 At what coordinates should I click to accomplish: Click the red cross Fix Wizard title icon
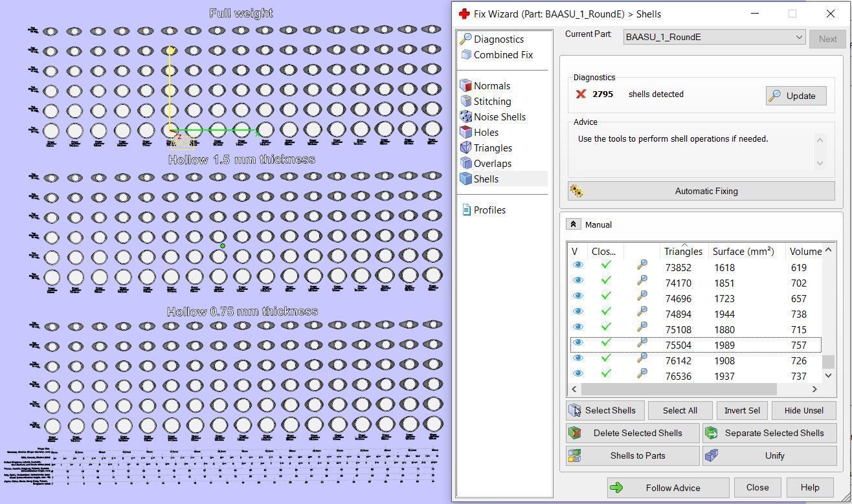click(464, 14)
